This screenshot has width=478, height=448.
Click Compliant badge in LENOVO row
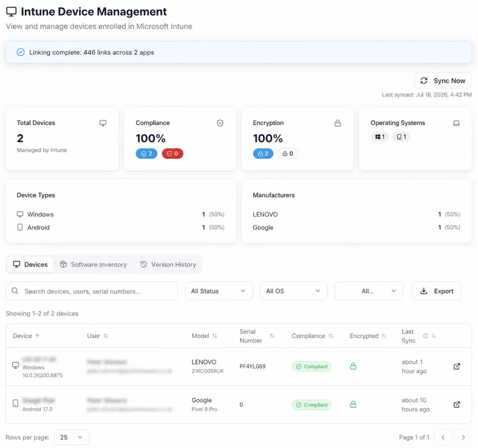point(311,366)
